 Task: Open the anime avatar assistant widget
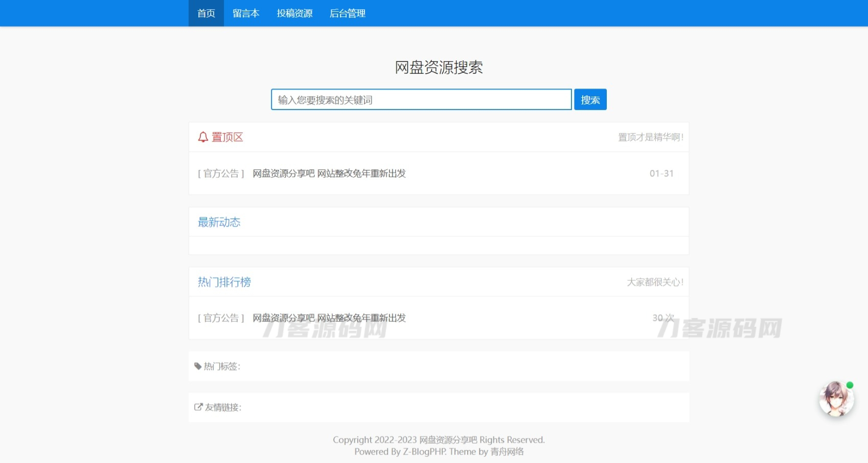pos(836,401)
